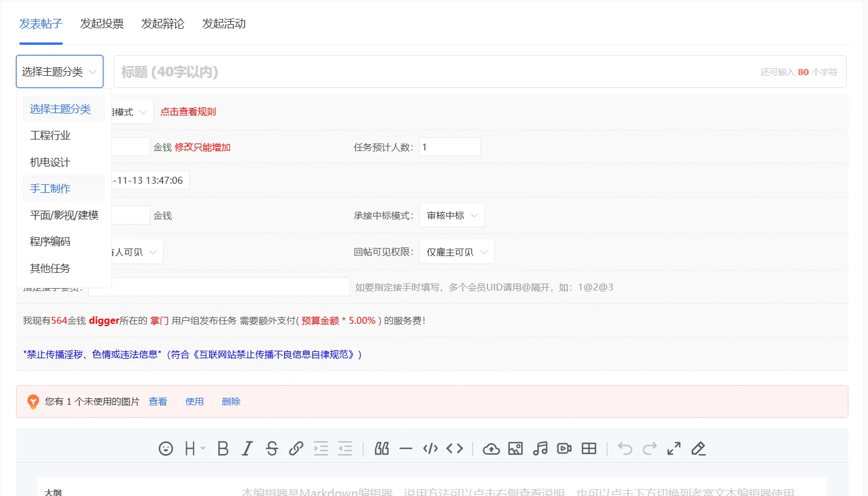The height and width of the screenshot is (496, 868).
Task: Choose 程序编码 in the category list
Action: 51,242
